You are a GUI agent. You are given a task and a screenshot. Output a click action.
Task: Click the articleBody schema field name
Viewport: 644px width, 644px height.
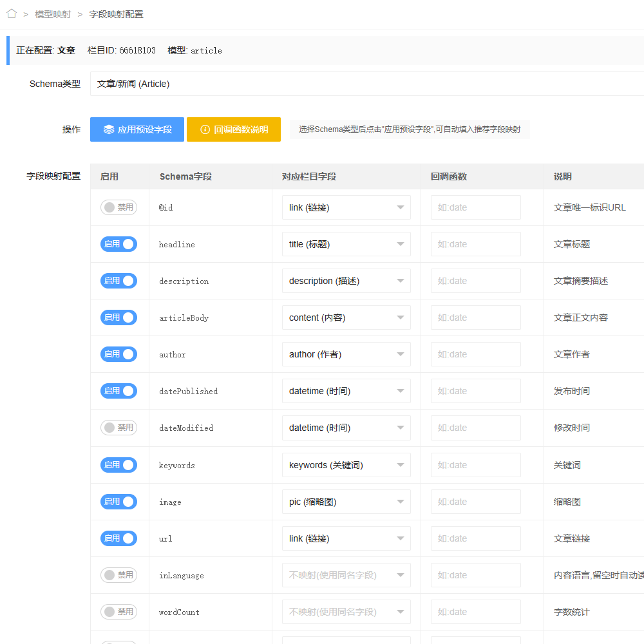point(184,318)
